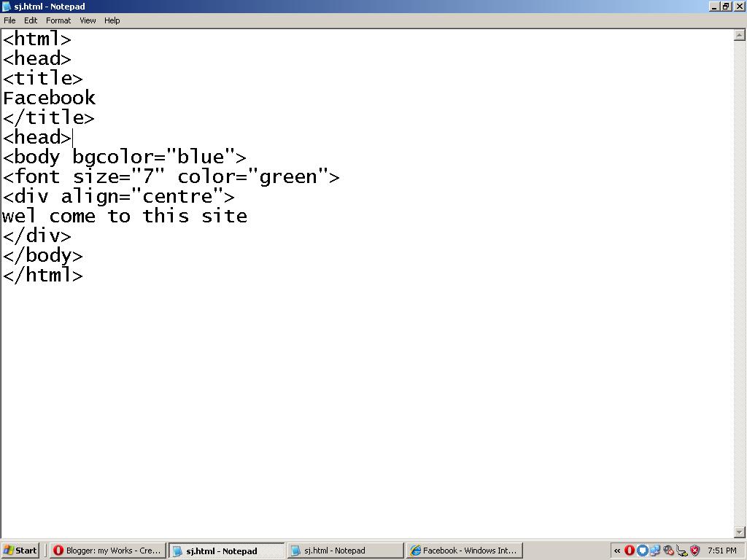Click the body bgcolor="blue" line
The width and height of the screenshot is (747, 560).
[x=125, y=157]
